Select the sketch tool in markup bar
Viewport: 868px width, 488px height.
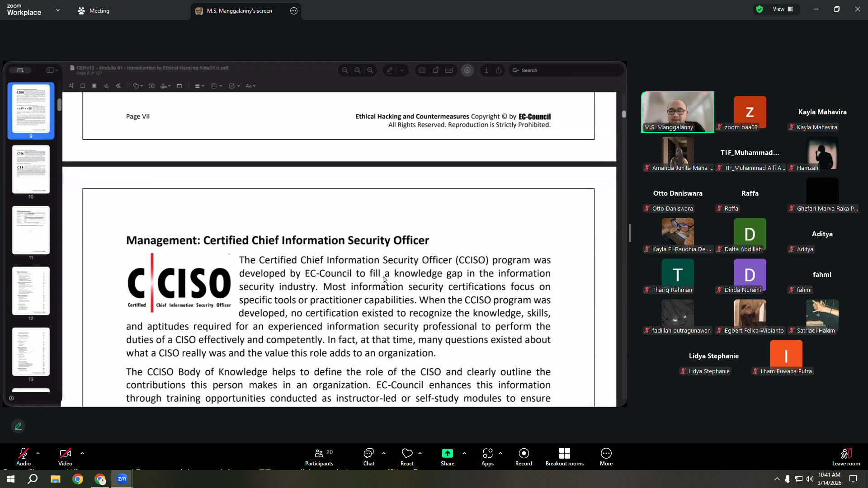(106, 86)
